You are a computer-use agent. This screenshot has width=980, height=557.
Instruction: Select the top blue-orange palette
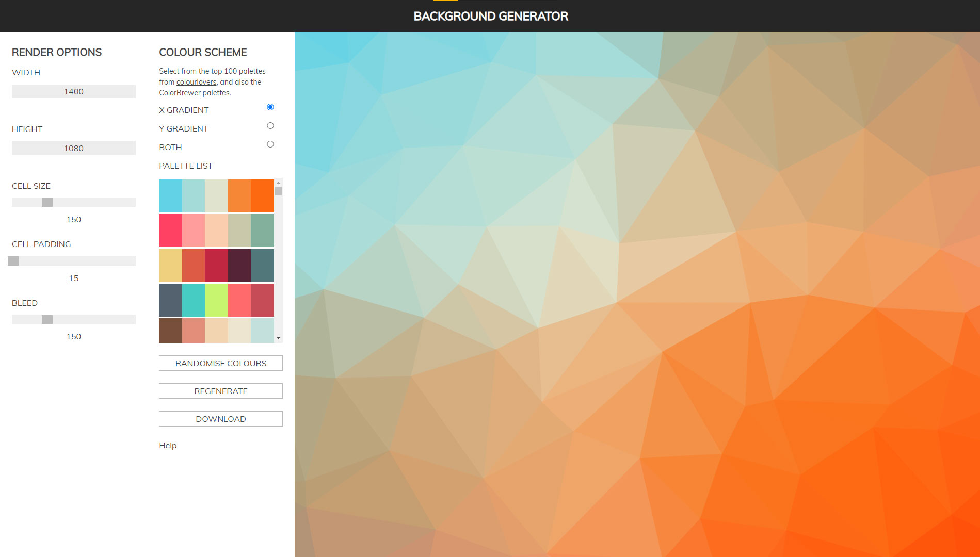(217, 195)
